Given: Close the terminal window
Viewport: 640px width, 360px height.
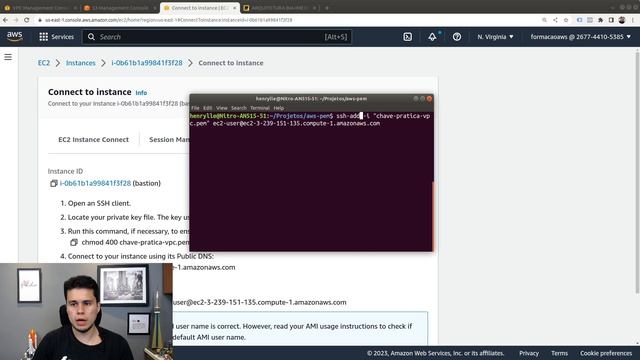Looking at the screenshot, I should (x=429, y=99).
